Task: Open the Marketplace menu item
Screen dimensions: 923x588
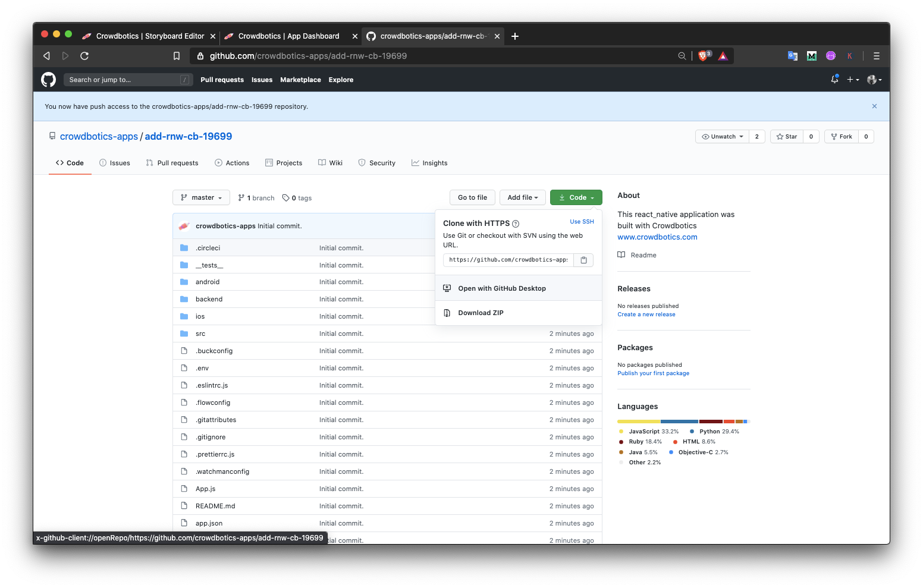Action: tap(300, 79)
